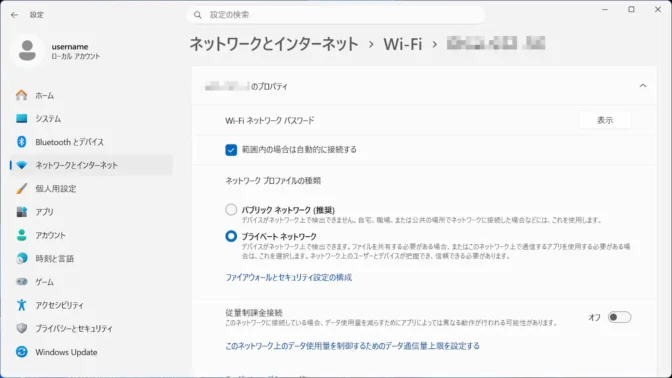The image size is (672, 378).
Task: Toggle 従量制課金接続 switch on
Action: click(619, 317)
